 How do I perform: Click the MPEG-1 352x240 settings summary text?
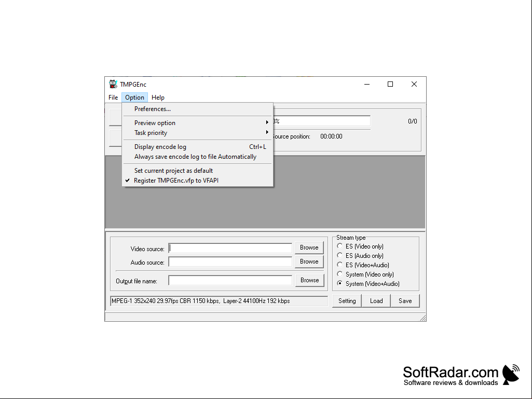[x=219, y=301]
